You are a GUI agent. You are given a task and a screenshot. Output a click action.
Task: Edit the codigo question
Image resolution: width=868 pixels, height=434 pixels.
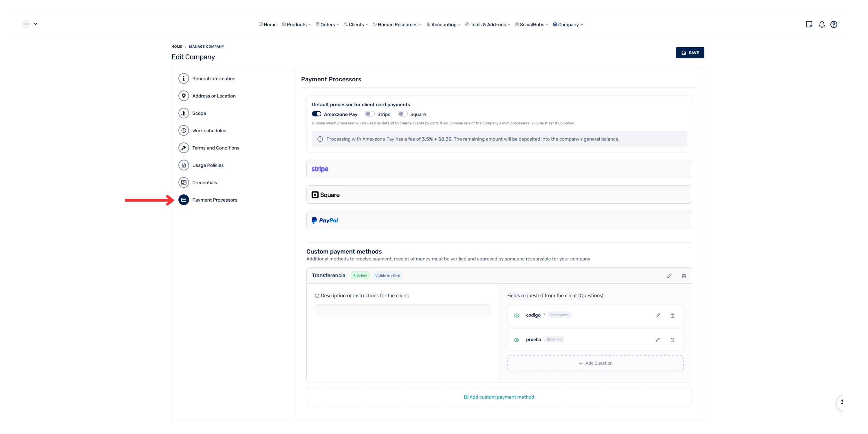pos(657,315)
